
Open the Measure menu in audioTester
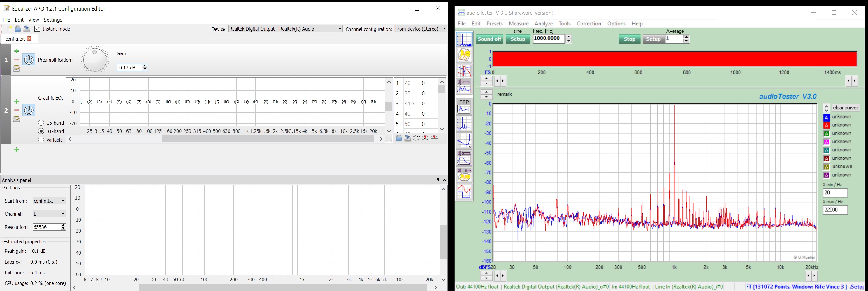(519, 24)
